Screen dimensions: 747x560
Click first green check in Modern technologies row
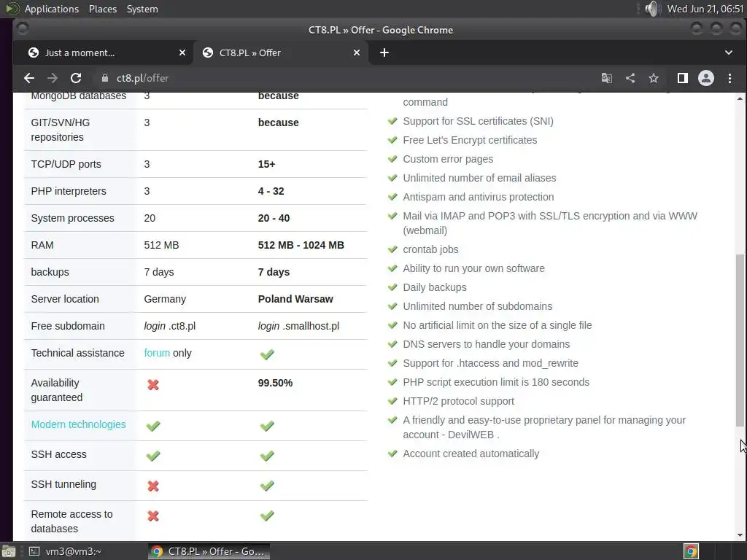(x=153, y=426)
